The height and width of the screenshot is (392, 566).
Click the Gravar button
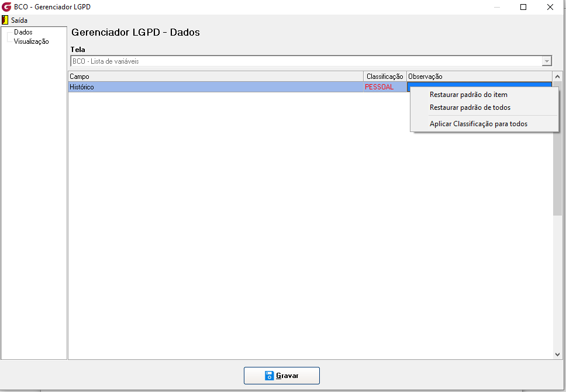coord(282,376)
